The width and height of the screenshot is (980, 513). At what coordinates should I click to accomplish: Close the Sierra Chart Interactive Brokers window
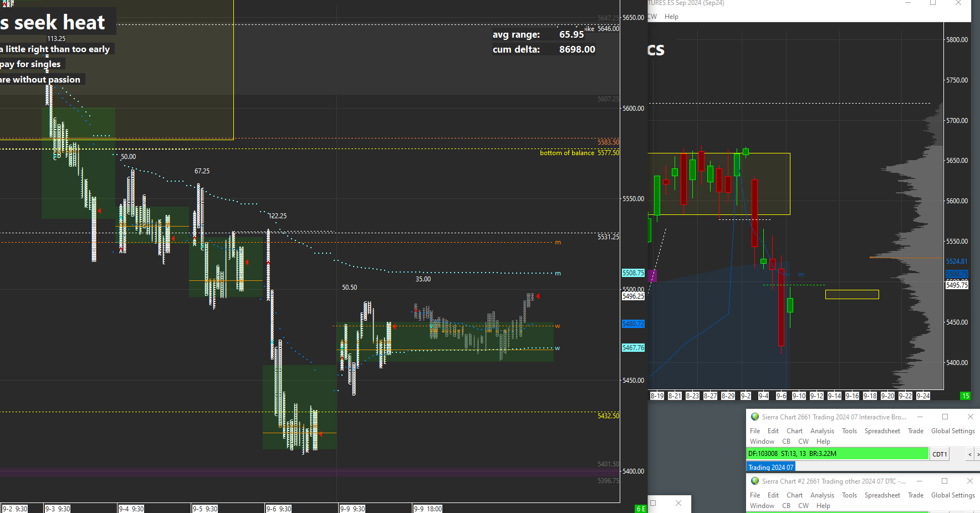[x=970, y=417]
